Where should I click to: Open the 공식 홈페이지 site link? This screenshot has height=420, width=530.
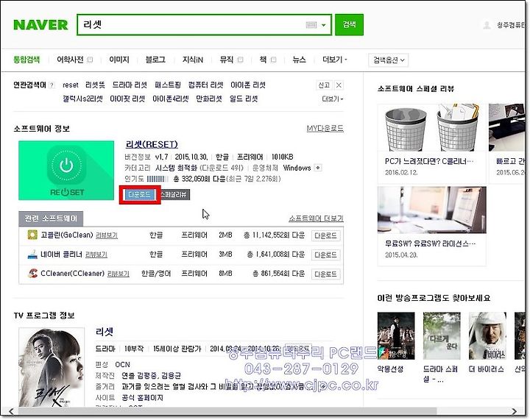click(x=142, y=398)
